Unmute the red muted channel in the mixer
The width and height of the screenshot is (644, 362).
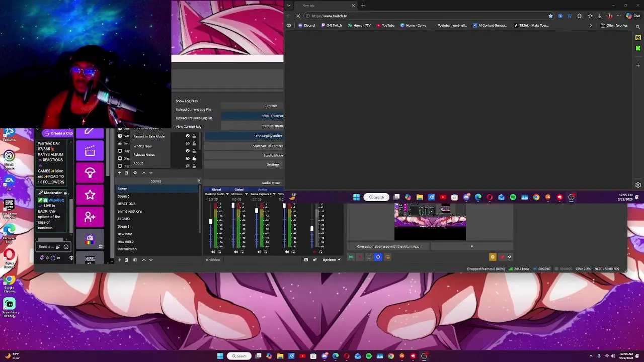pyautogui.click(x=314, y=252)
